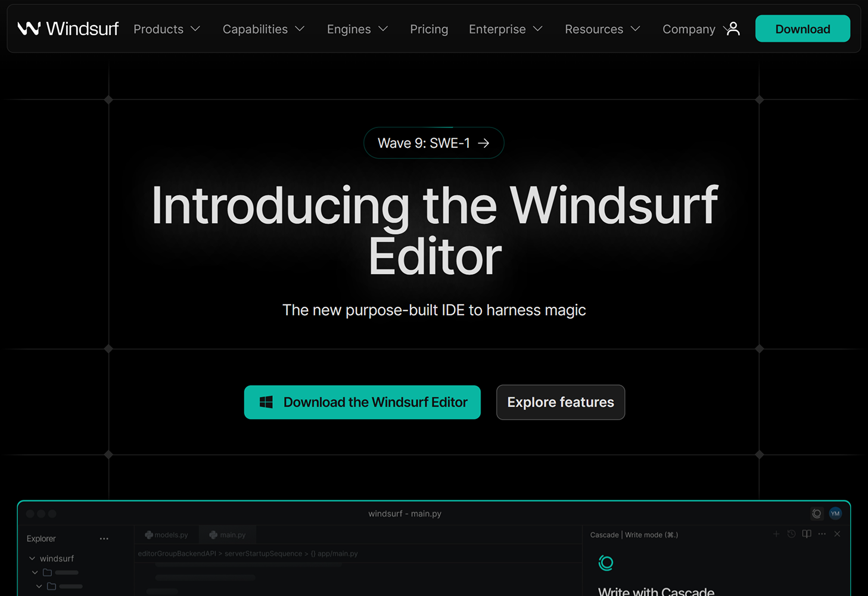Switch to the models.py editor tab
This screenshot has width=868, height=596.
coord(166,535)
